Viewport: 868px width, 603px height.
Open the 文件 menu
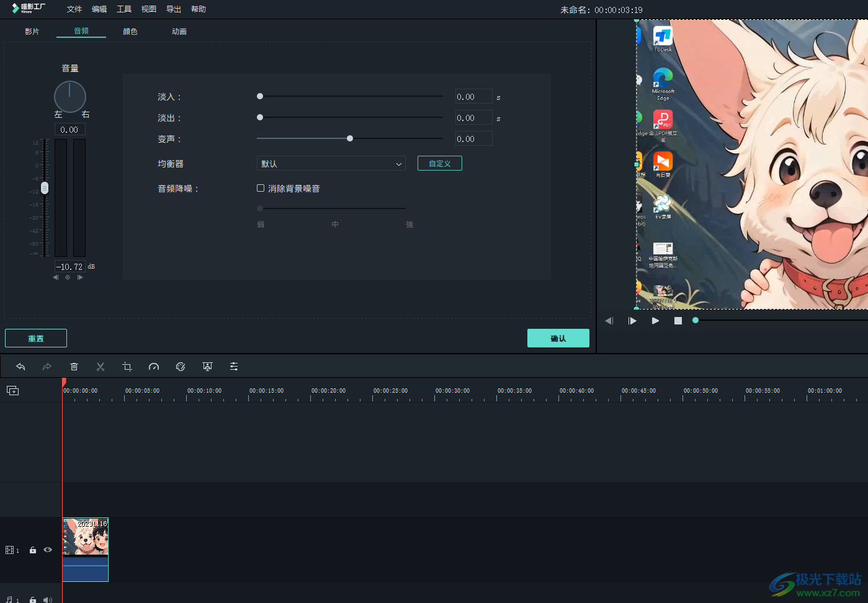[74, 9]
